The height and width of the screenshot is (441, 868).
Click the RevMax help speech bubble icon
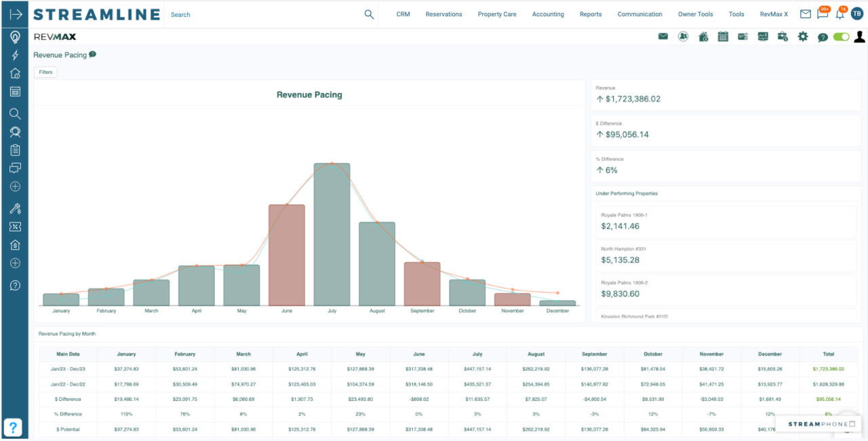(823, 37)
